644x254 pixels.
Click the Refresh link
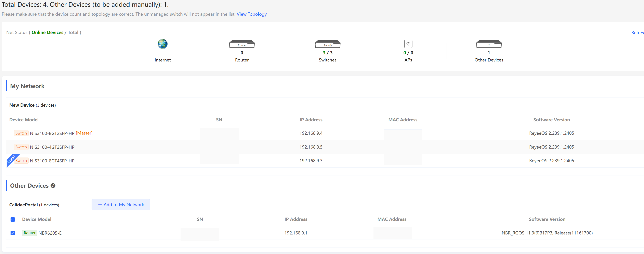pyautogui.click(x=637, y=33)
